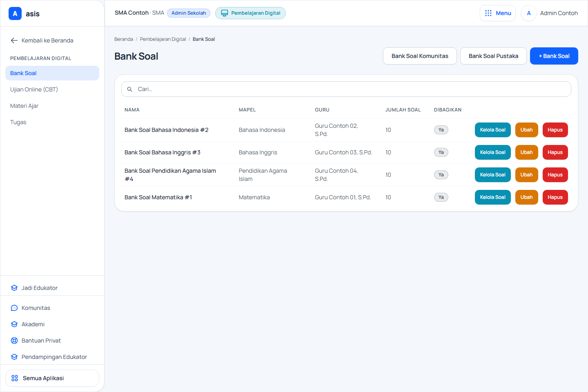The image size is (588, 392).
Task: Hapus Bank Soal Bahasa Indonesia #2
Action: tap(555, 130)
